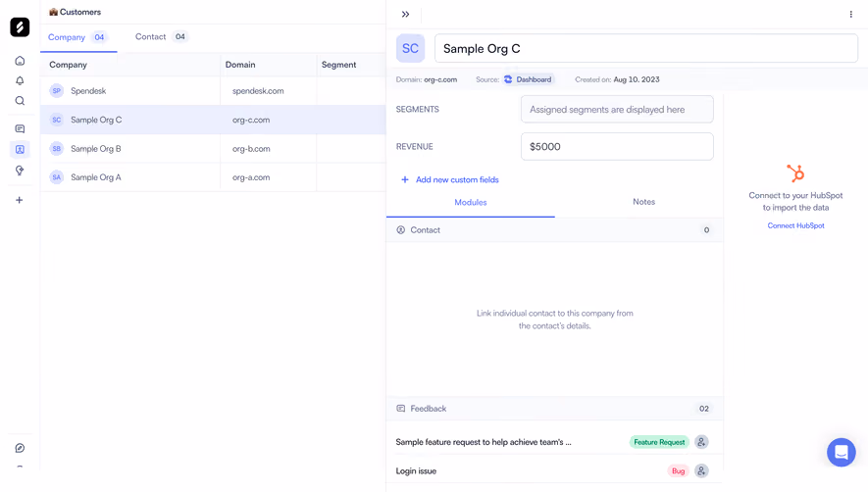Click the Customers page title
The width and height of the screenshot is (868, 492).
coord(75,12)
